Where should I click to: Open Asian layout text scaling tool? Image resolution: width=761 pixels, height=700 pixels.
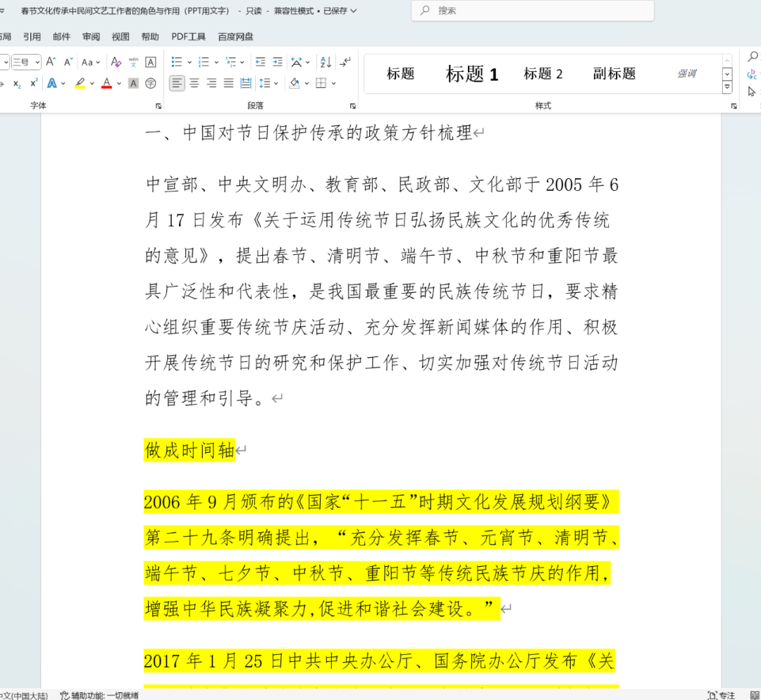point(297,62)
